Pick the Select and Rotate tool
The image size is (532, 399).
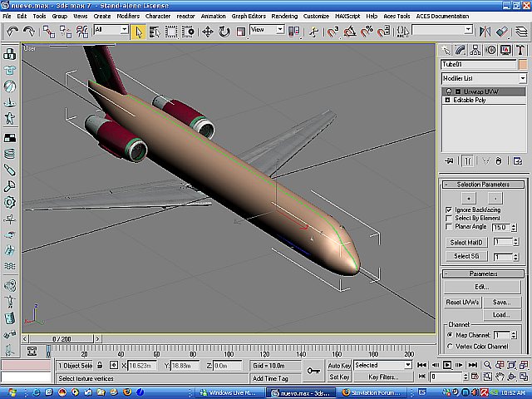click(x=224, y=31)
